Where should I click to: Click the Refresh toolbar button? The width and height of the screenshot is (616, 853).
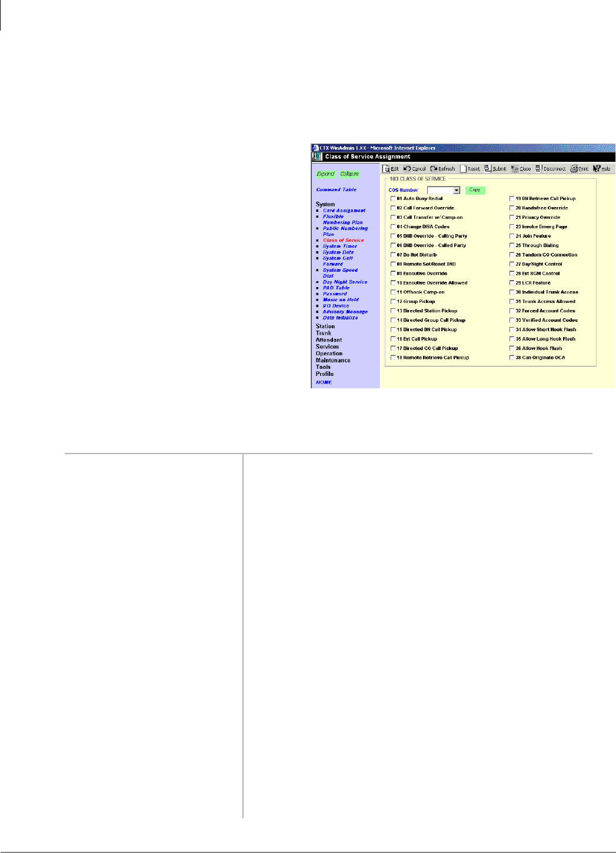pos(442,168)
